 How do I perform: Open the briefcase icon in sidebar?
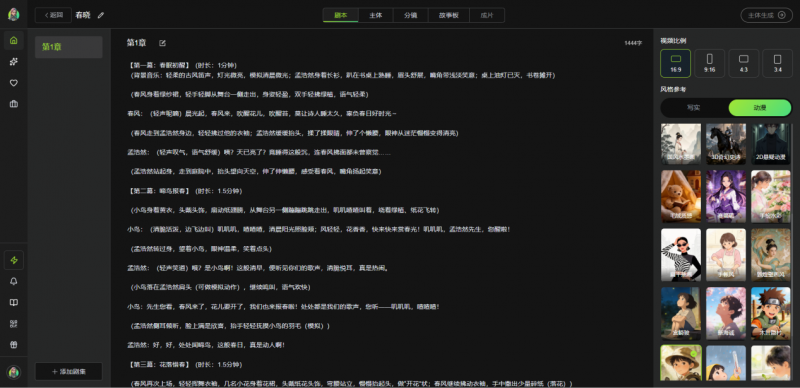click(x=14, y=104)
